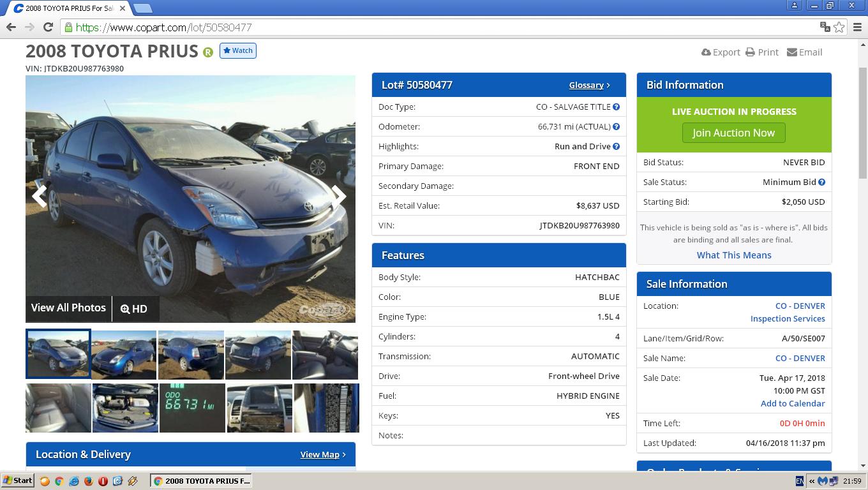Click the system clock showing 21:59

tap(852, 481)
